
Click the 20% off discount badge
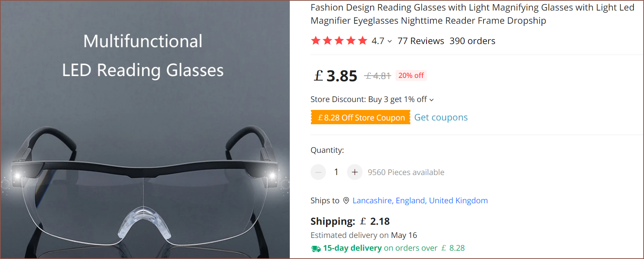pyautogui.click(x=411, y=76)
